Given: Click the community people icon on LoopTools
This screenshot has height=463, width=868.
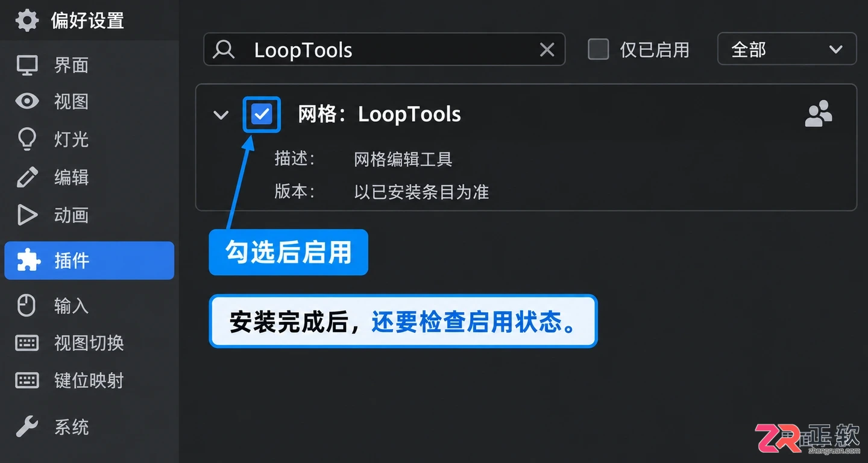Looking at the screenshot, I should (819, 113).
